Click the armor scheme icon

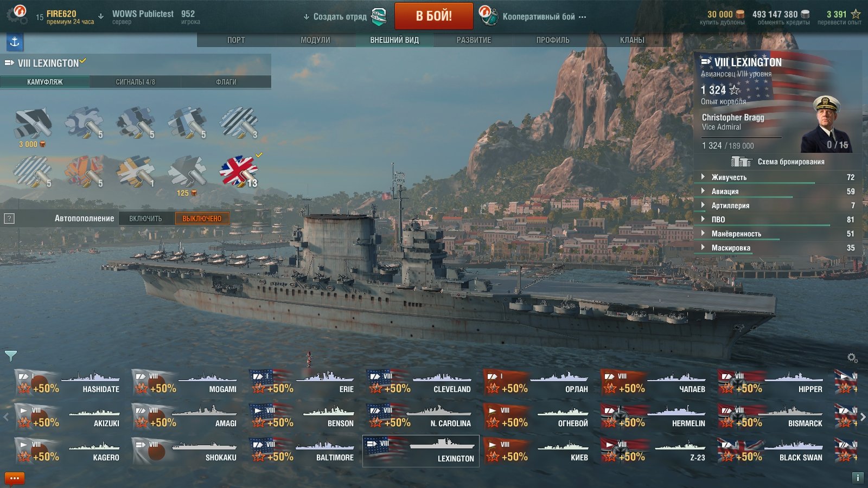[x=741, y=161]
